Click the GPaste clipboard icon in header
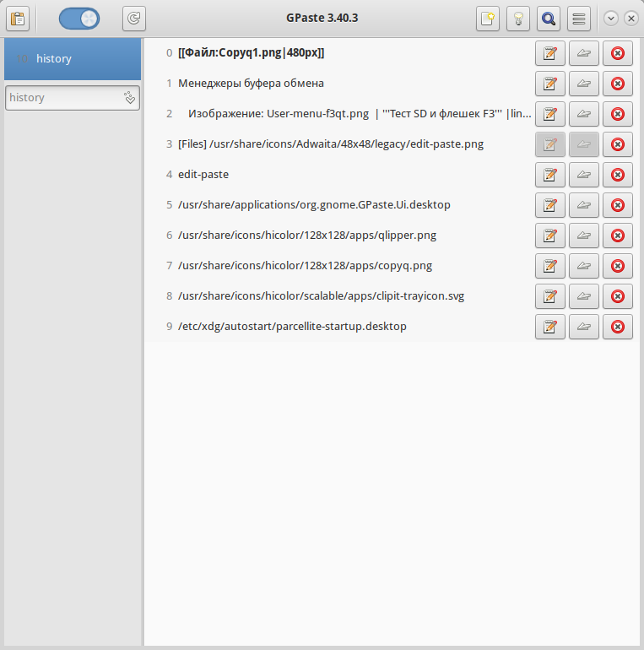 [18, 19]
